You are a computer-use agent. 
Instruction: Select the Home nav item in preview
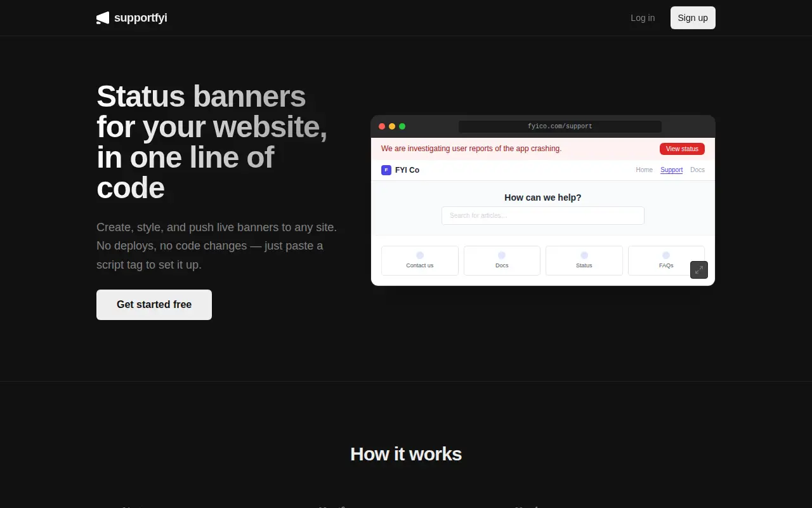click(645, 170)
